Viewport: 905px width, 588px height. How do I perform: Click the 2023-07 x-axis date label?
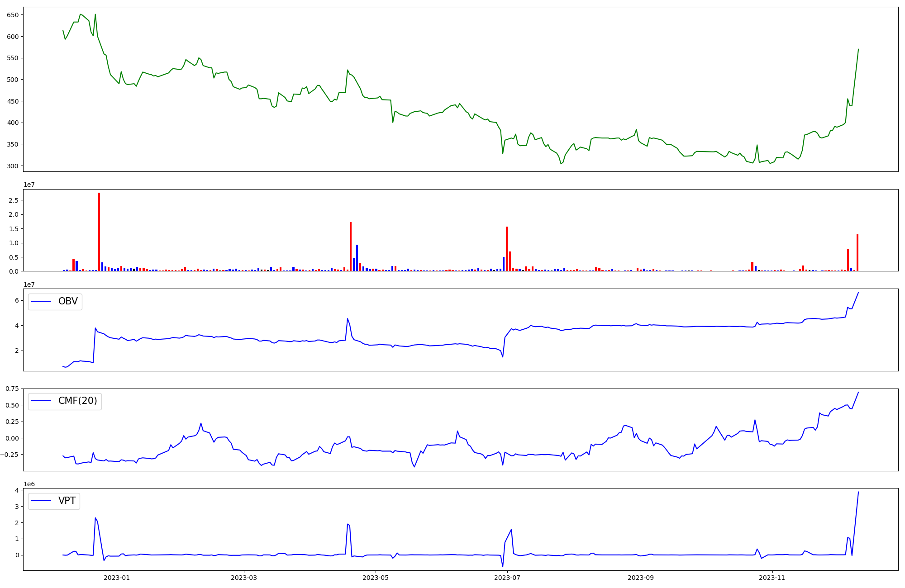tap(507, 578)
